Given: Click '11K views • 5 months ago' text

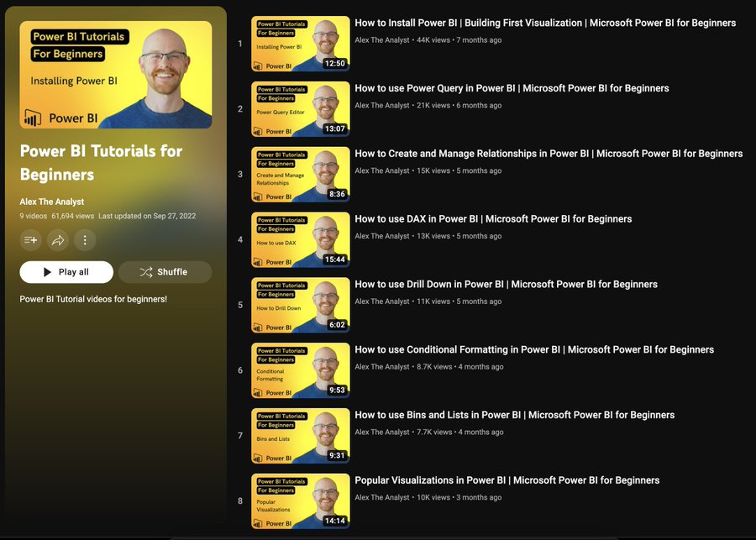Looking at the screenshot, I should pos(459,301).
